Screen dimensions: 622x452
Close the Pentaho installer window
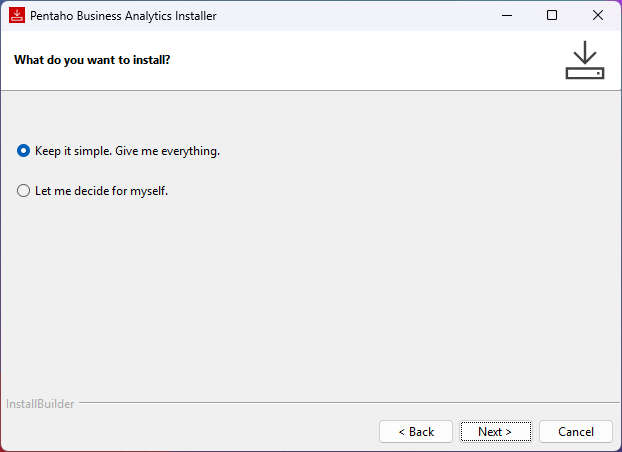[x=597, y=16]
